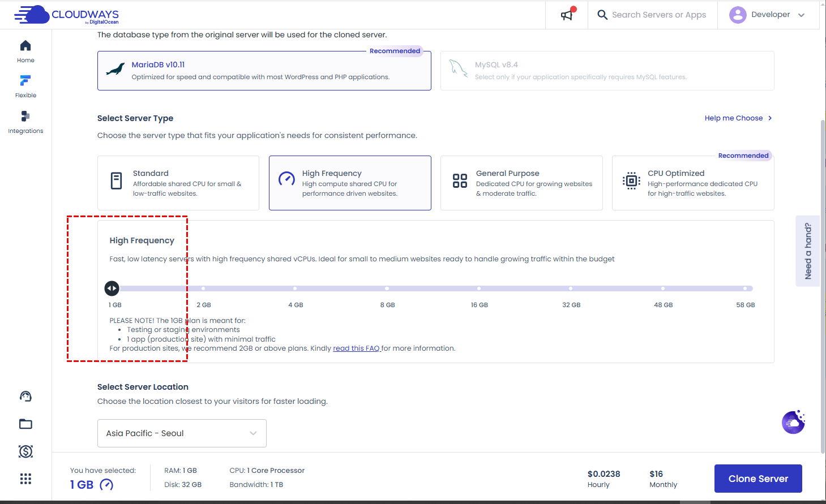Open the read this FAQ link
The width and height of the screenshot is (826, 504).
(x=357, y=348)
